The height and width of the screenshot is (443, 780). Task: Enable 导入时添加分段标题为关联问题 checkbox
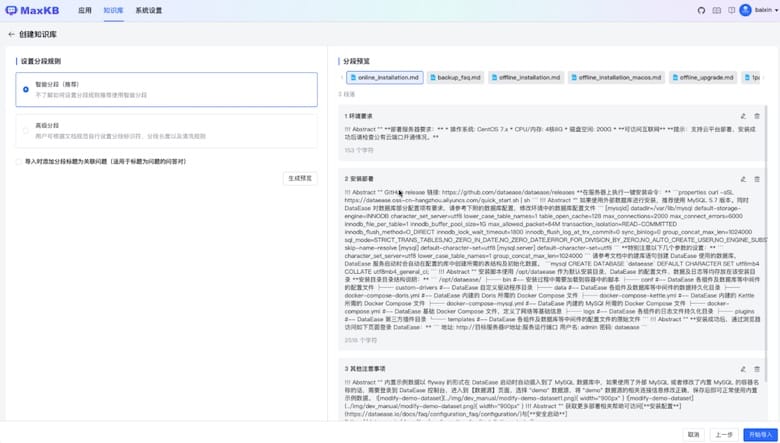pos(19,162)
